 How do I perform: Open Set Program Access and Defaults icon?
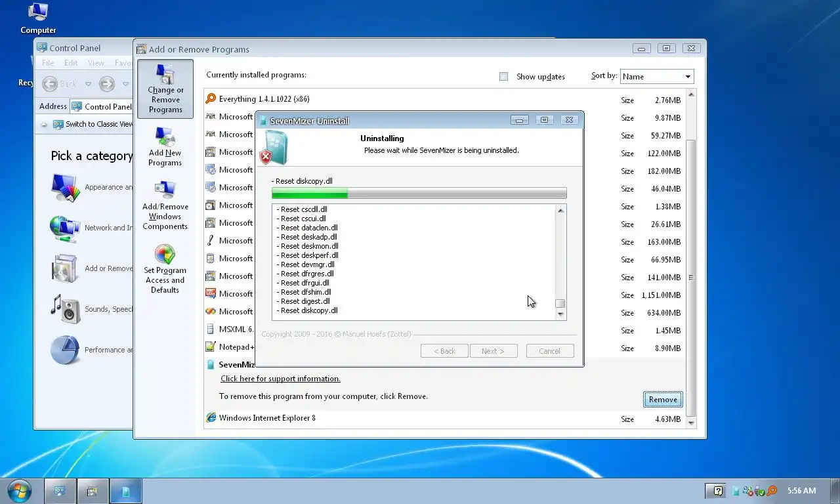click(x=165, y=254)
